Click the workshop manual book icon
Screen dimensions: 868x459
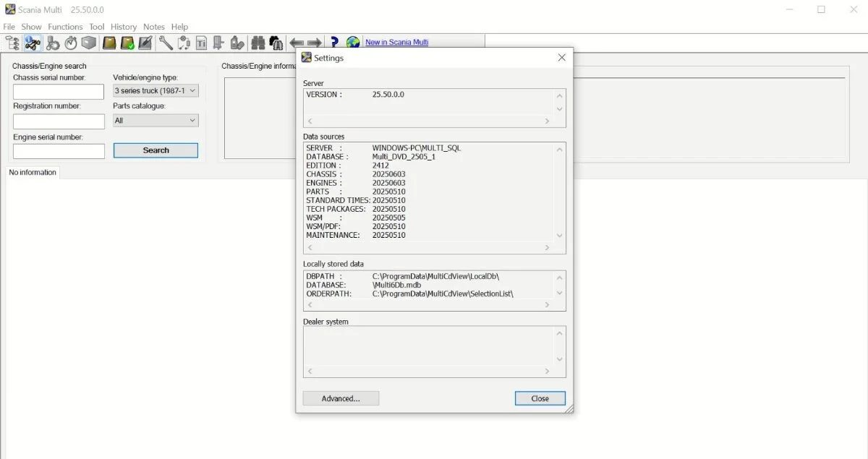[x=109, y=43]
